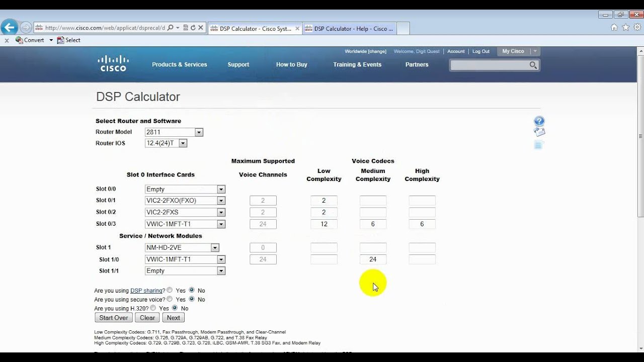Click the browser forward arrow
644x362 pixels.
pos(26,28)
